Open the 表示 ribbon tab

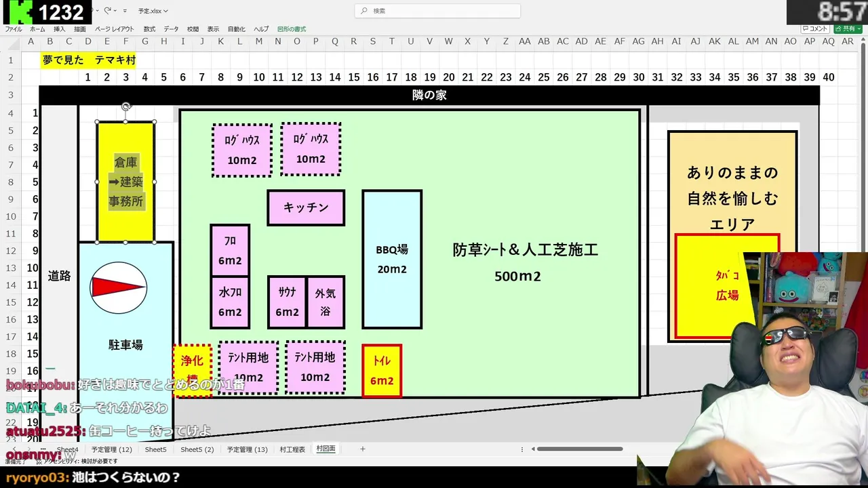pos(213,29)
